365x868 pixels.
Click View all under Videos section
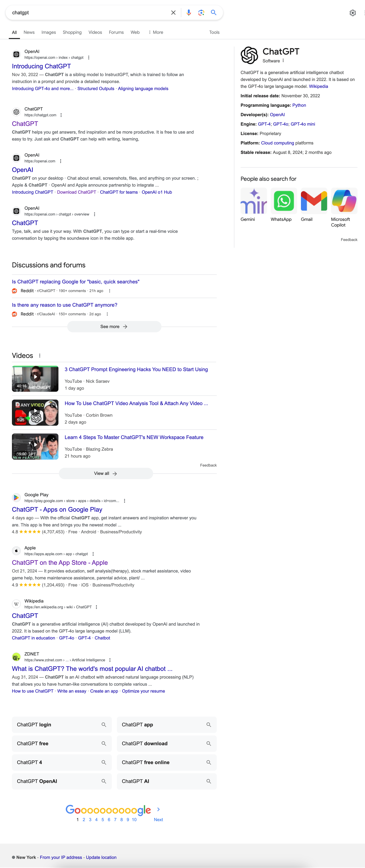[x=106, y=473]
